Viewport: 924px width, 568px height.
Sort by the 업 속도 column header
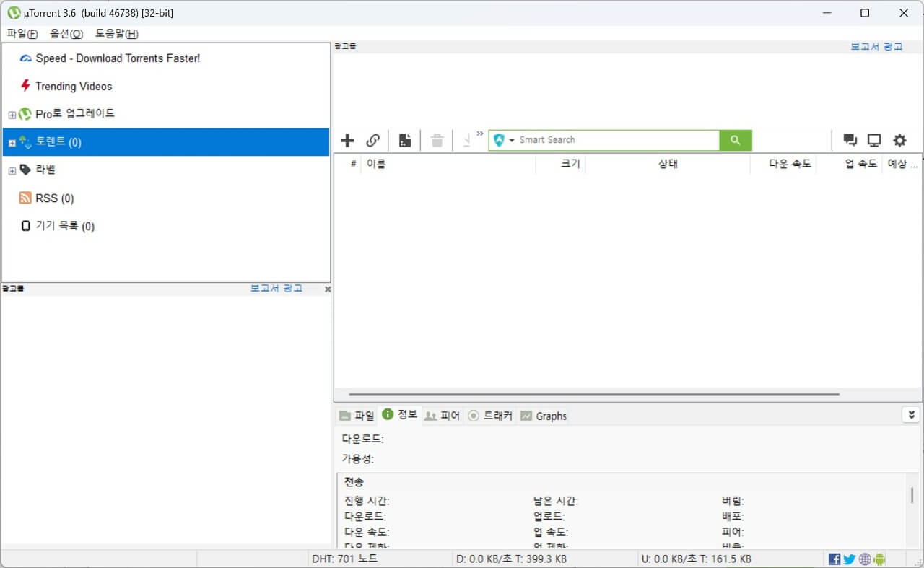849,164
